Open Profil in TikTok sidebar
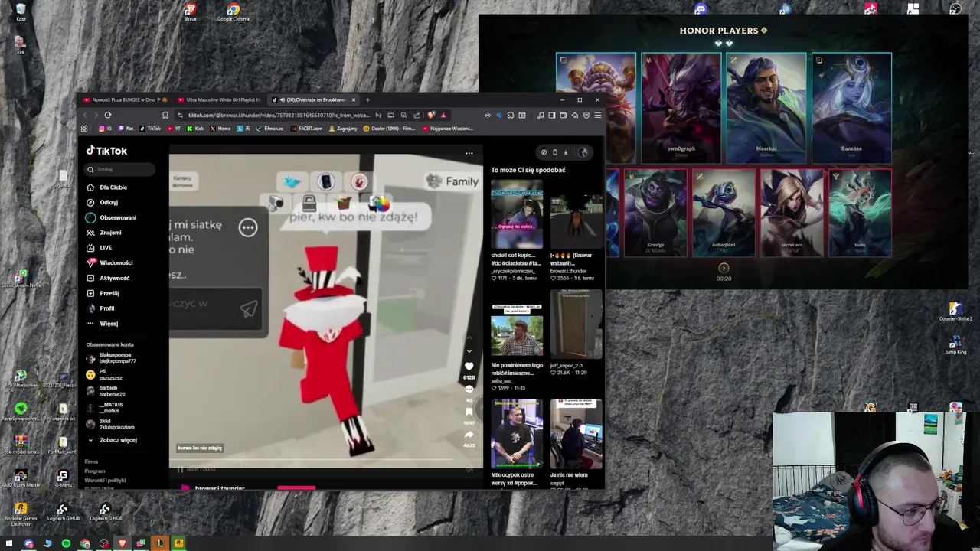This screenshot has height=551, width=980. coord(101,308)
